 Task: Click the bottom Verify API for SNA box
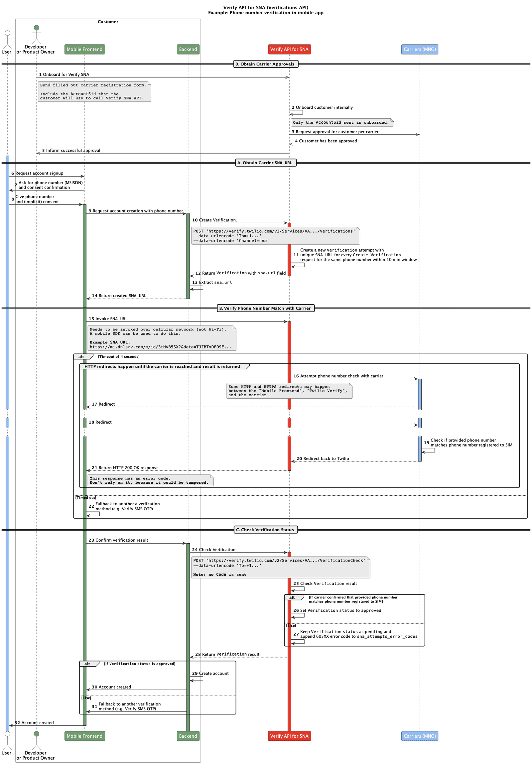(289, 736)
